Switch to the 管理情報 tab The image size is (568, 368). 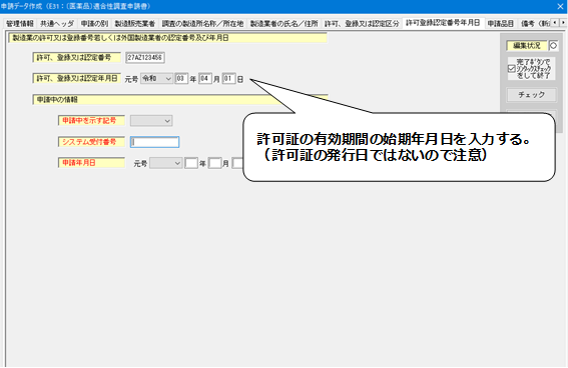[x=20, y=24]
